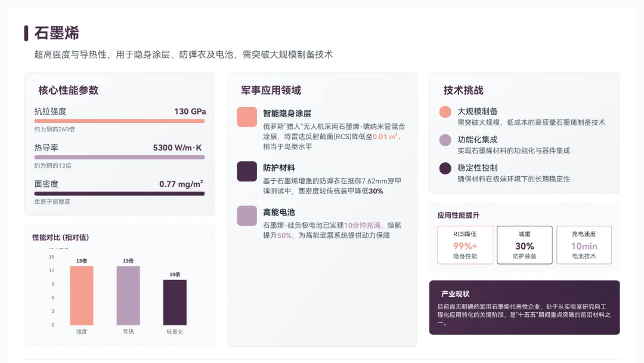Click the note 约为钢的260倍
644x363 pixels.
click(x=55, y=129)
